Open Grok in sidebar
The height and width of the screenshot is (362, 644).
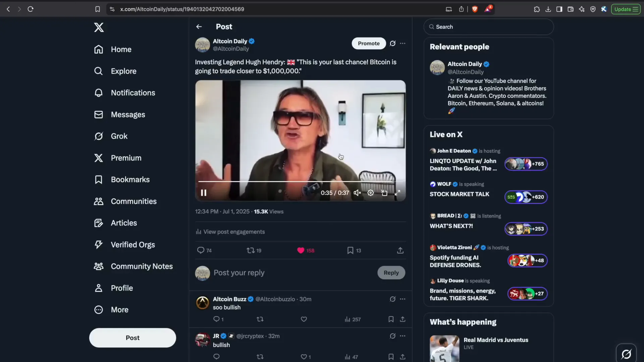(111, 136)
